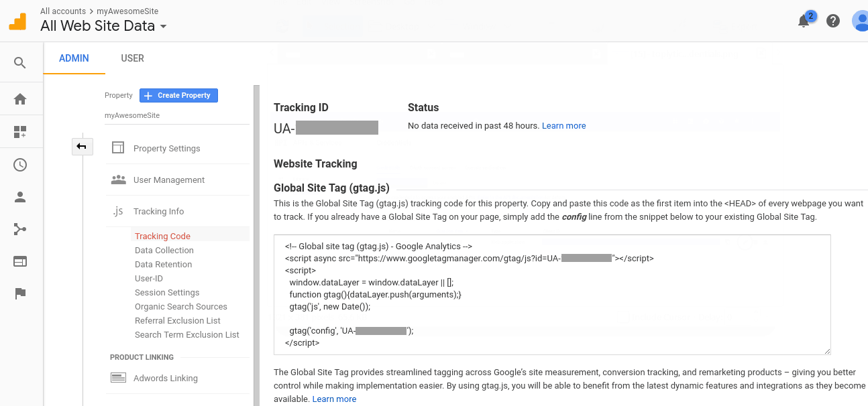Click the back arrow column button
The image size is (868, 406).
(82, 146)
